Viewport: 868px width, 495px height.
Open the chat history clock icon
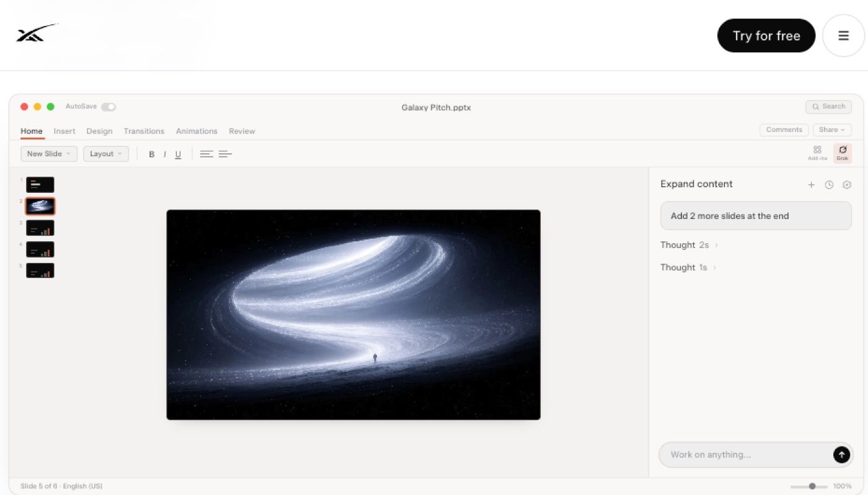pyautogui.click(x=829, y=185)
